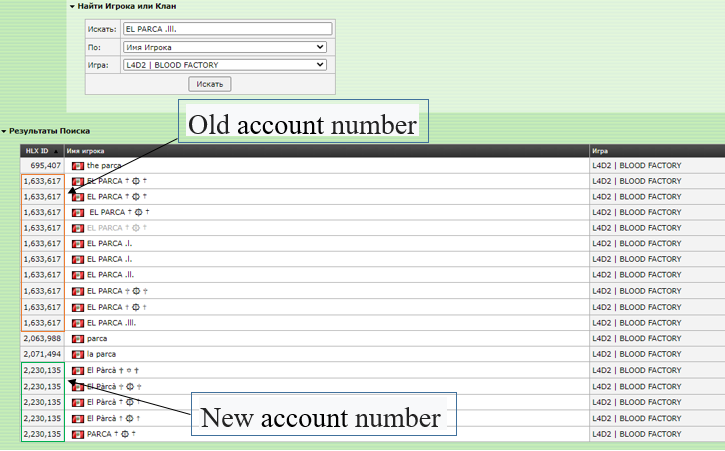The image size is (725, 451).
Task: Open player link 'the parca'
Action: click(x=106, y=165)
